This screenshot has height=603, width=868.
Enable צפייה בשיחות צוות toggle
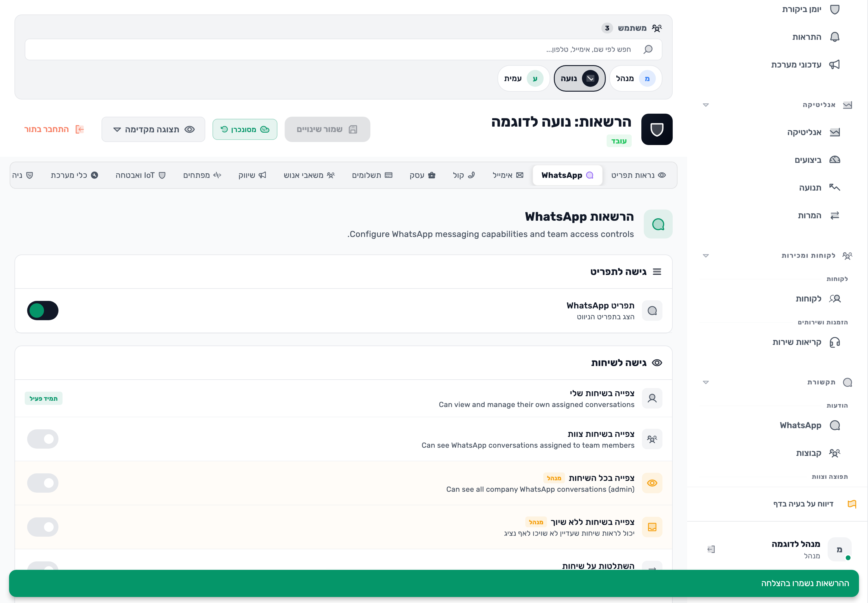click(x=43, y=439)
